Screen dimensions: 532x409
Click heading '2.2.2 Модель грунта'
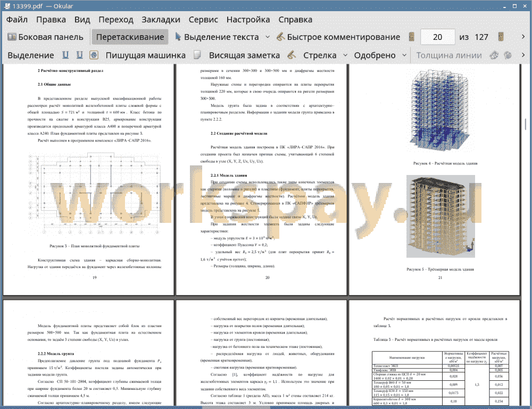point(56,353)
